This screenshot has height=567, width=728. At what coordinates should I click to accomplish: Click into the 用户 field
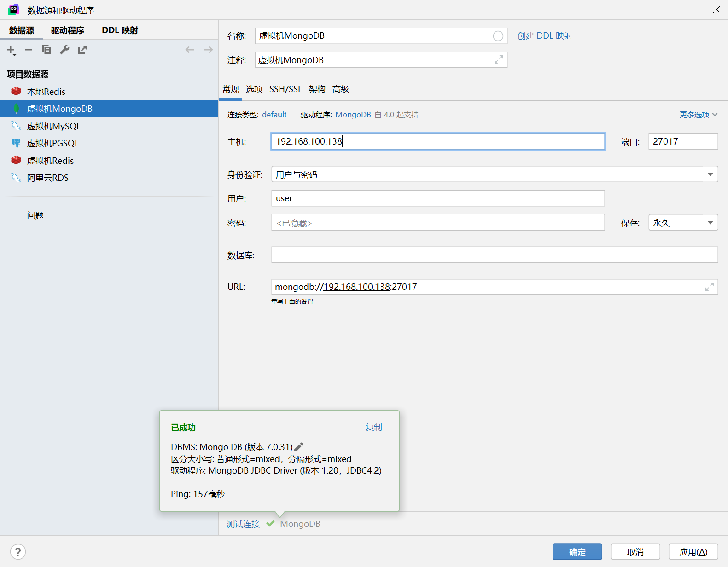tap(438, 198)
